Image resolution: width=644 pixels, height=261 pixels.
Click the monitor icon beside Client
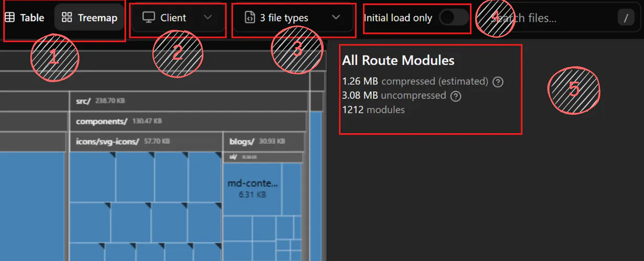coord(148,18)
